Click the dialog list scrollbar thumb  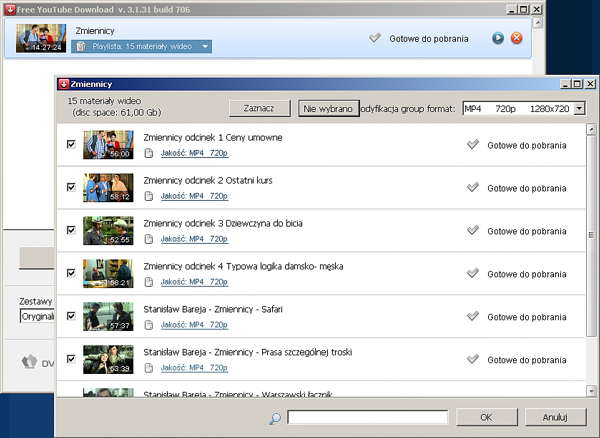[x=591, y=236]
